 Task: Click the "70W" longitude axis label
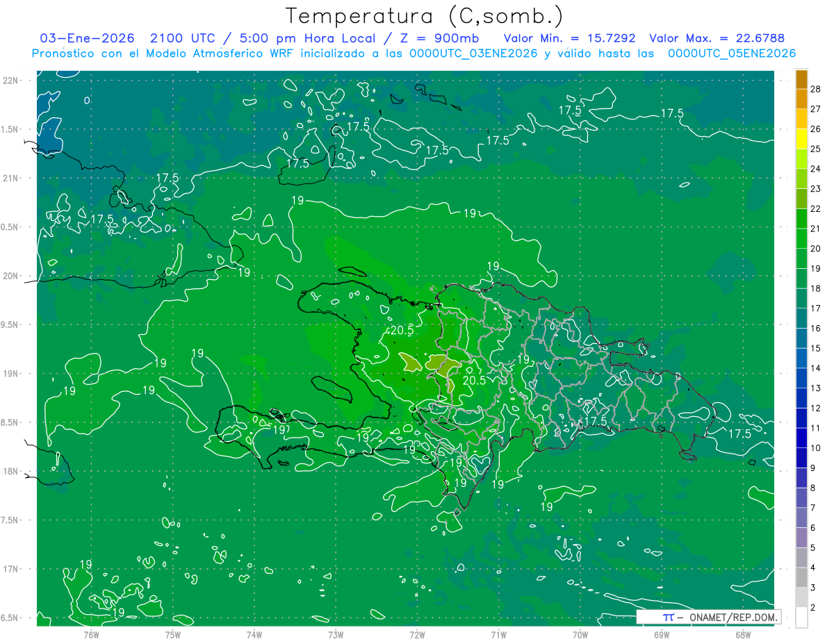point(580,634)
